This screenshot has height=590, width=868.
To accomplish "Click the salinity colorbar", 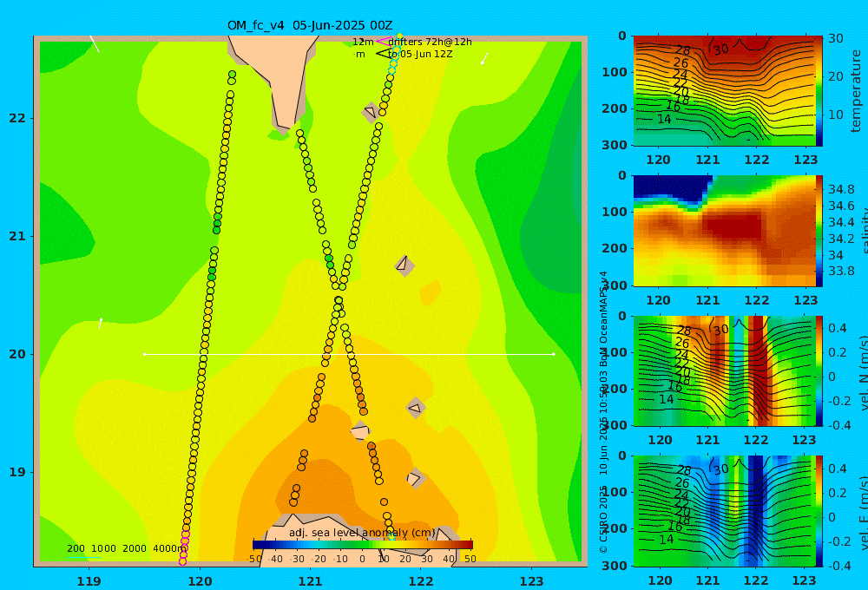I will (819, 231).
